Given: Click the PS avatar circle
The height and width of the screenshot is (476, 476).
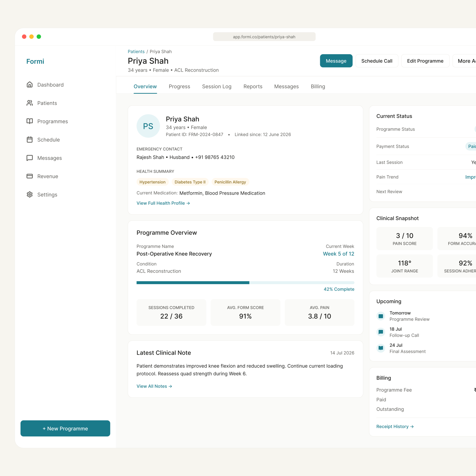Looking at the screenshot, I should coord(148,126).
